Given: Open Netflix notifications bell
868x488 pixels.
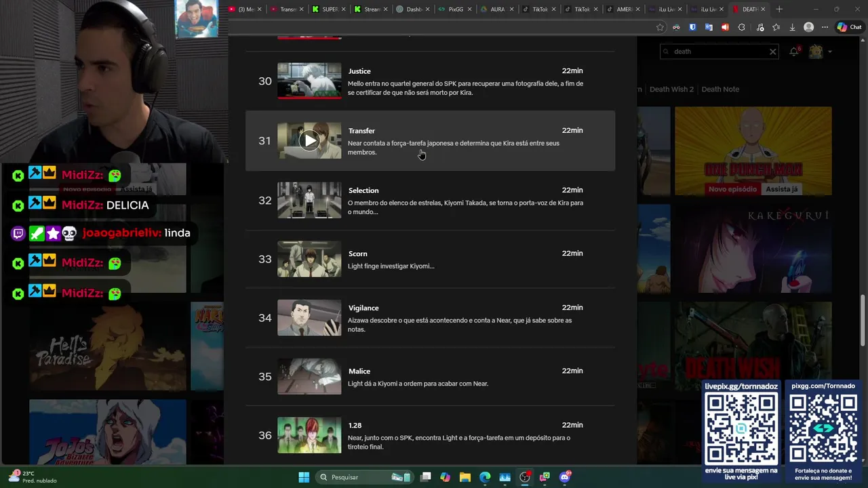Looking at the screenshot, I should (794, 52).
